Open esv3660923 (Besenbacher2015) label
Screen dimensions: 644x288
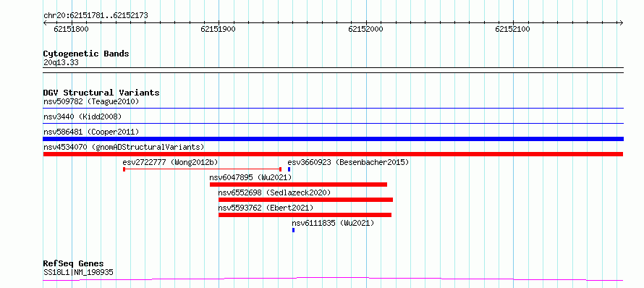pos(348,162)
